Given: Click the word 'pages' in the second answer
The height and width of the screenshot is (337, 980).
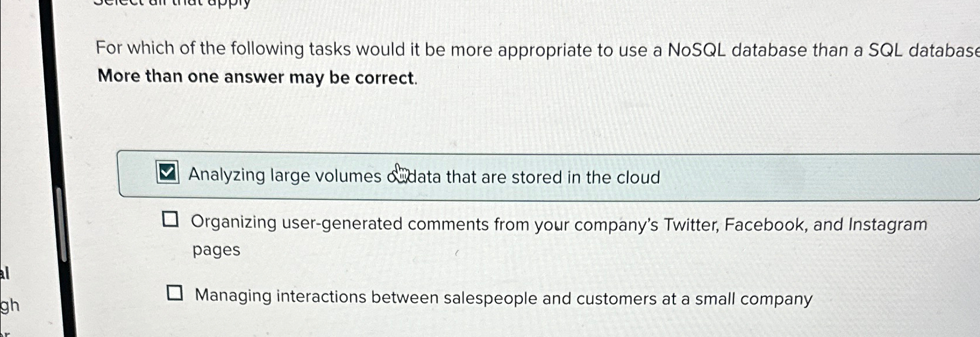Looking at the screenshot, I should [x=216, y=250].
